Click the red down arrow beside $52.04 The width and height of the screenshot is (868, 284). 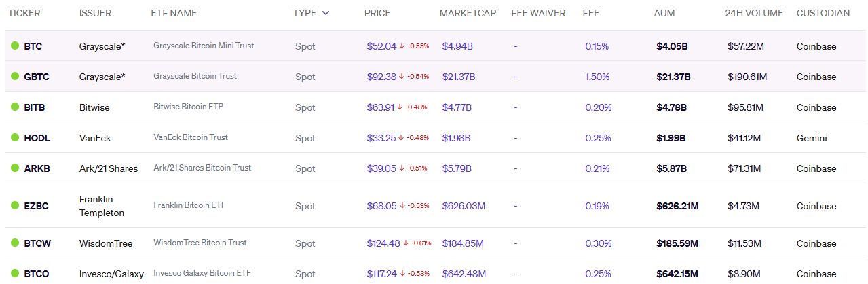click(402, 46)
